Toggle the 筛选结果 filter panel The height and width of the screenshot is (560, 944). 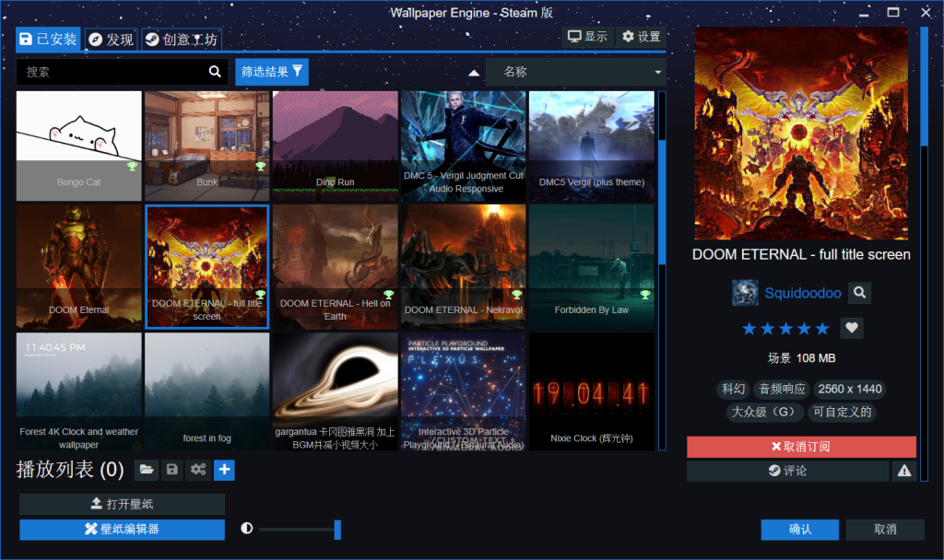coord(272,72)
